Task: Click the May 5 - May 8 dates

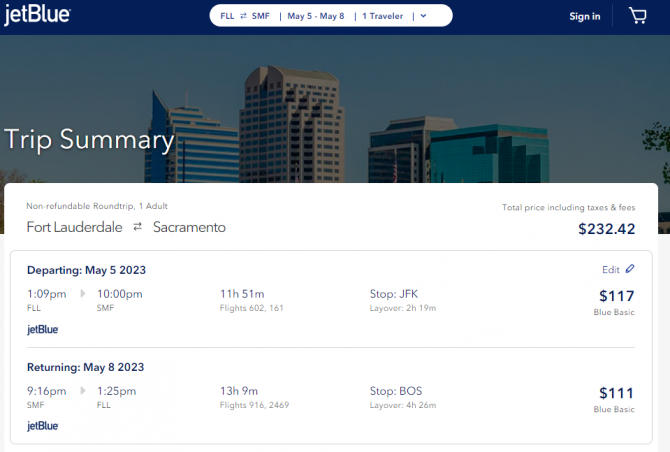Action: coord(316,16)
